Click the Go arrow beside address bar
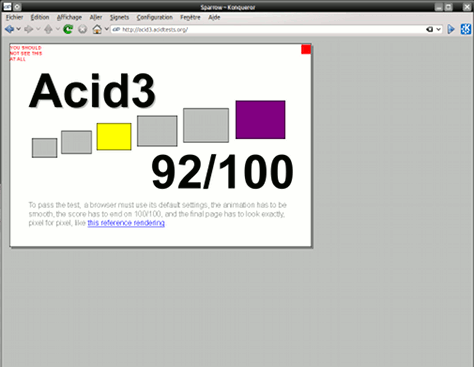Viewport: 474px width, 367px height. (x=451, y=29)
